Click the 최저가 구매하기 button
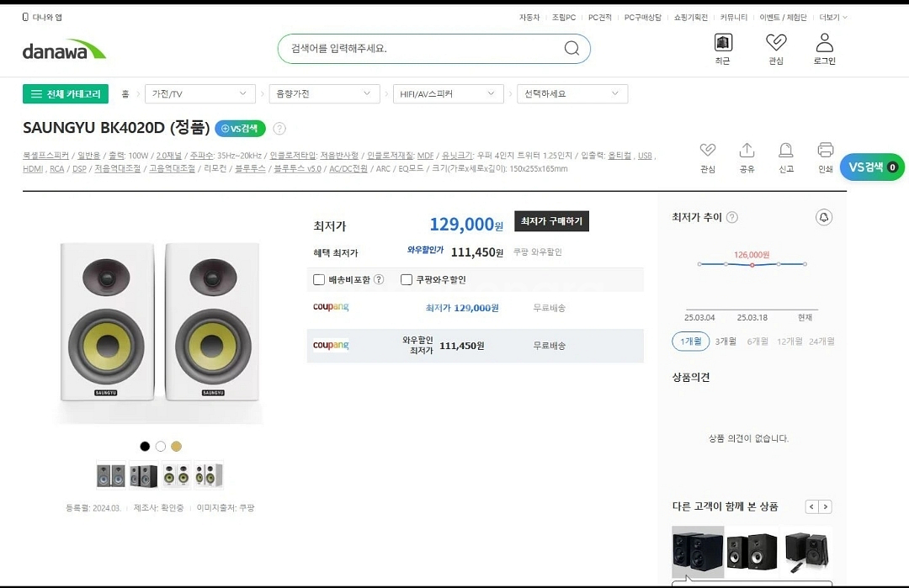 pos(551,221)
